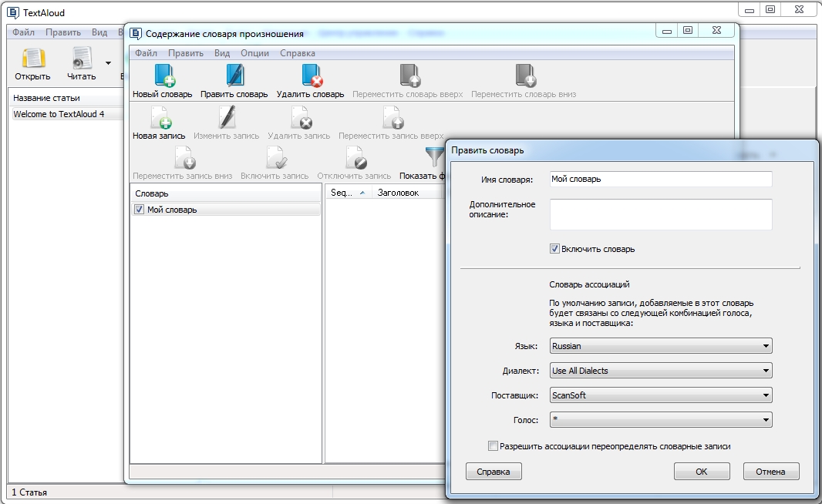Click the Отключить запись icon
The height and width of the screenshot is (504, 822).
[356, 157]
